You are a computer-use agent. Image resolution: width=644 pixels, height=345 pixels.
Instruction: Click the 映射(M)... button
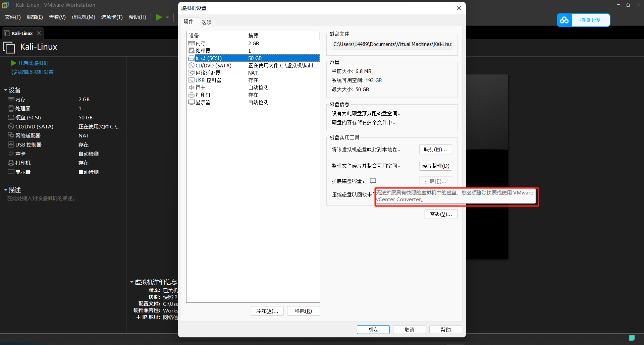(435, 150)
